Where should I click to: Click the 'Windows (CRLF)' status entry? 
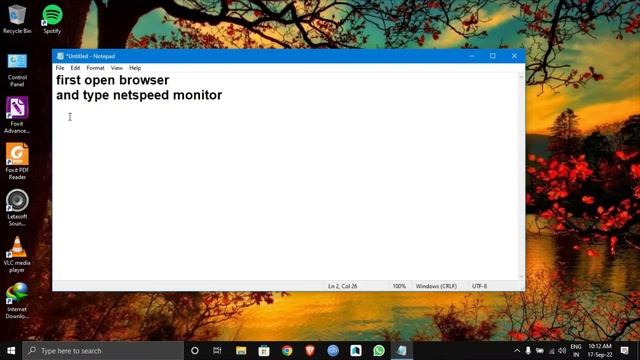pyautogui.click(x=436, y=286)
